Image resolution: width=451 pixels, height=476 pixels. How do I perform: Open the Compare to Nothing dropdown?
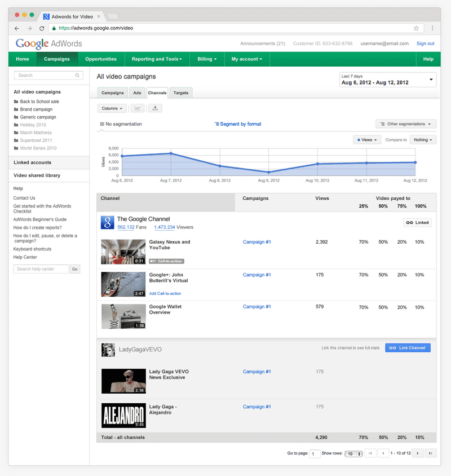click(423, 140)
